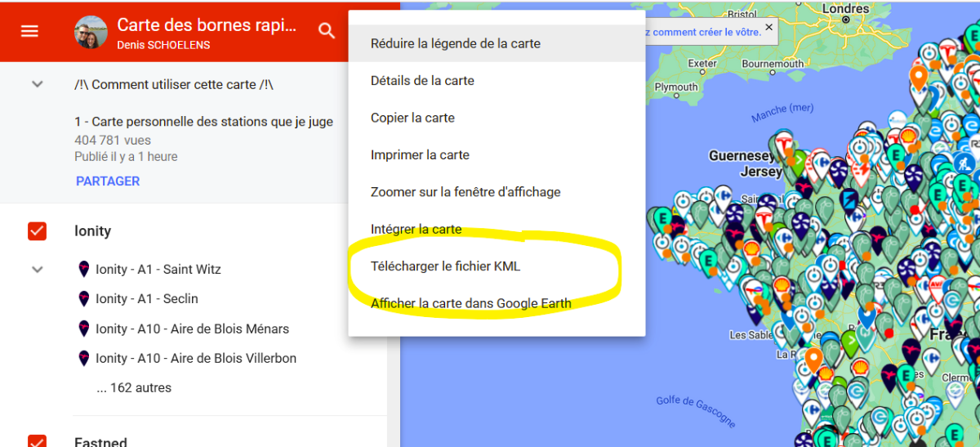Click the map title 'Carte des bornes rapi...'
This screenshot has width=980, height=447.
pyautogui.click(x=207, y=25)
